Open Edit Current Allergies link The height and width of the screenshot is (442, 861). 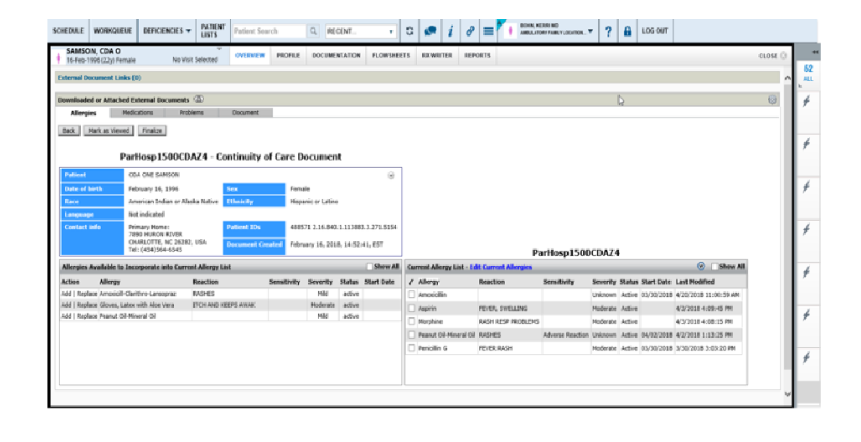(501, 267)
